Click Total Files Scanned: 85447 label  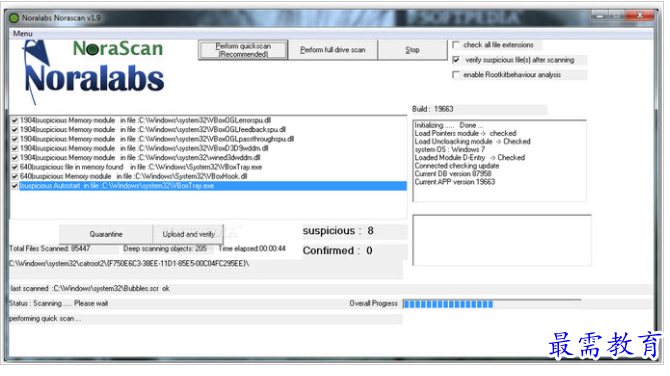pyautogui.click(x=50, y=249)
